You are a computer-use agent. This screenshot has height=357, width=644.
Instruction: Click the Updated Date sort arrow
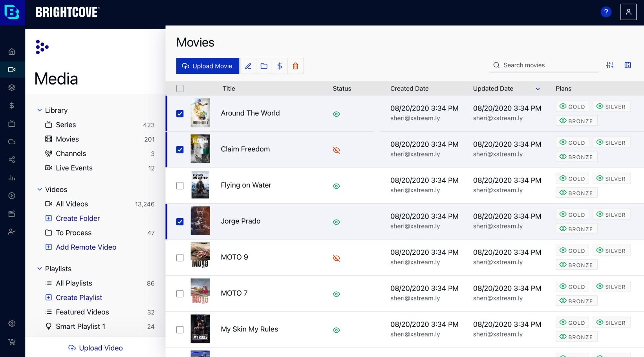538,89
